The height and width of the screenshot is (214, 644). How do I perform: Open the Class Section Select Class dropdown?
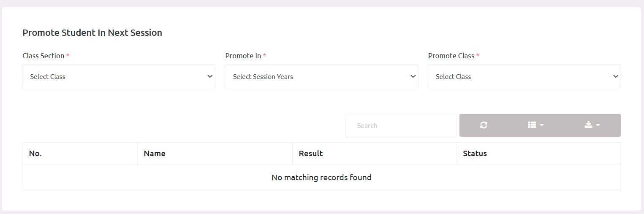click(119, 76)
